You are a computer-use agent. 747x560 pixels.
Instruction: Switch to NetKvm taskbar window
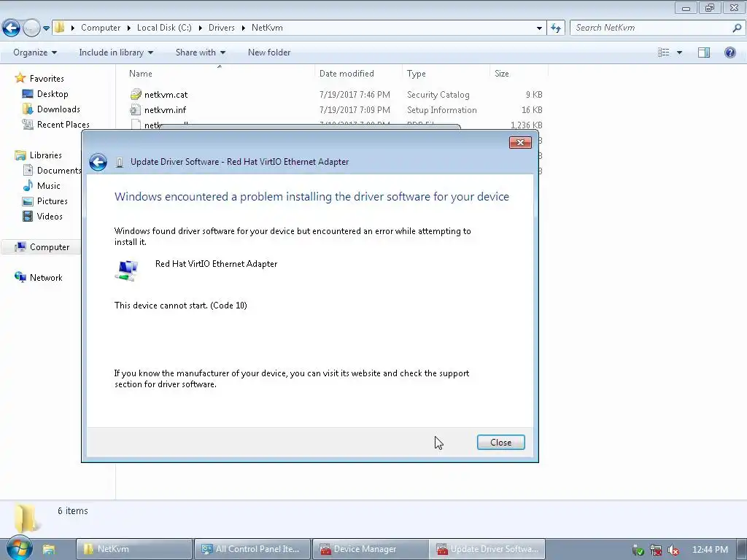[134, 549]
